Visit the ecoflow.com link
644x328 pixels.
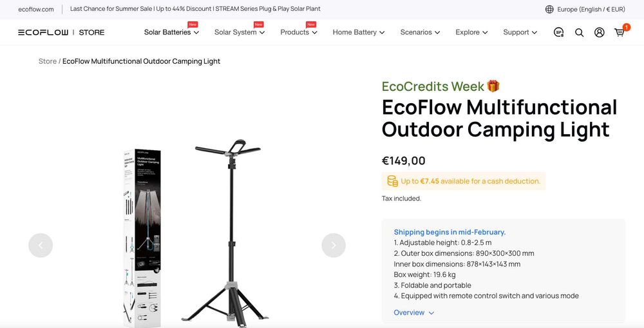tap(36, 10)
